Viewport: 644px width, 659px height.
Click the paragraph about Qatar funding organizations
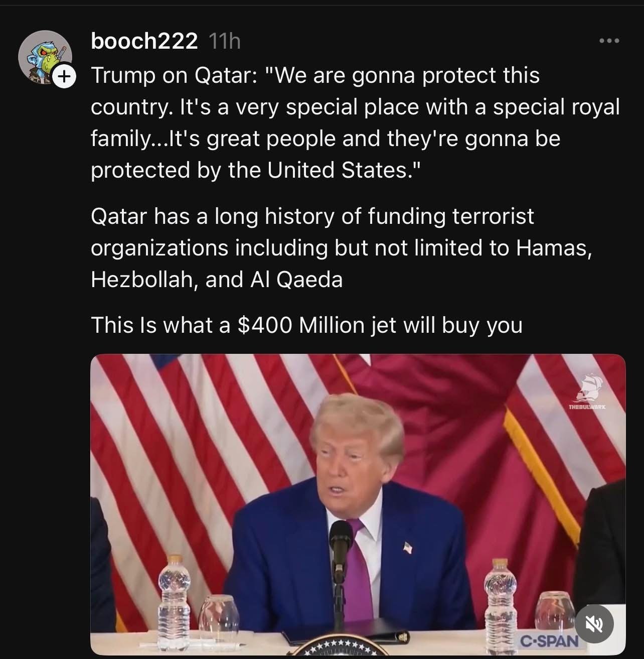(x=341, y=248)
